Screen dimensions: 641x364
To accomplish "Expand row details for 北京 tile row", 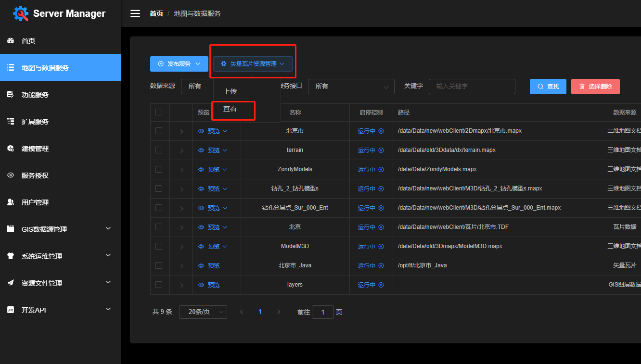I will tap(181, 227).
